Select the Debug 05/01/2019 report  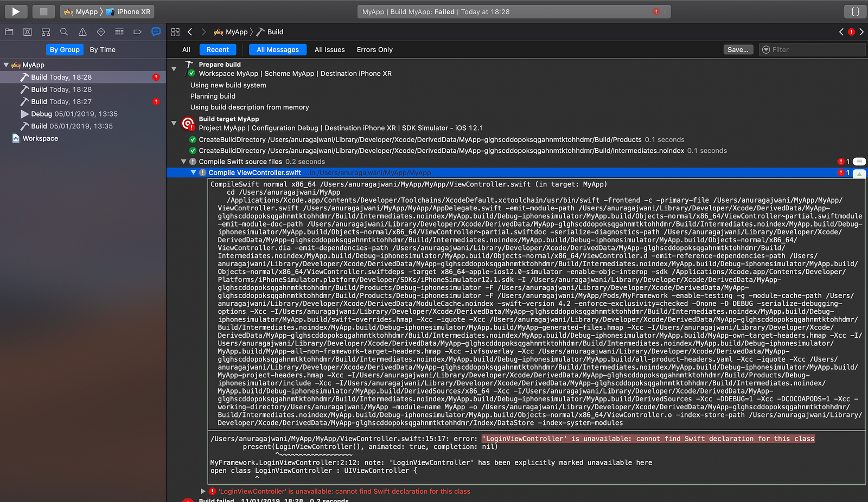pyautogui.click(x=82, y=114)
